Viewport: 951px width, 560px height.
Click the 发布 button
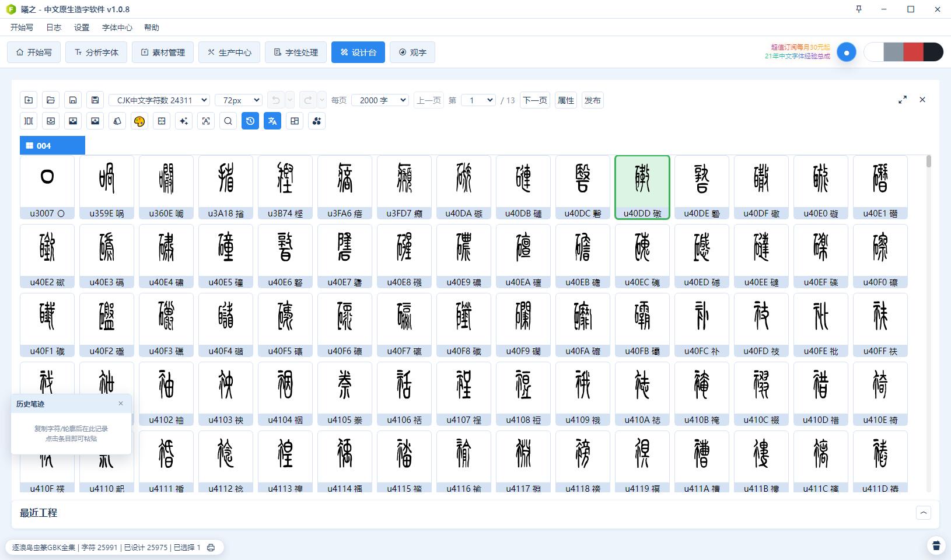click(593, 100)
